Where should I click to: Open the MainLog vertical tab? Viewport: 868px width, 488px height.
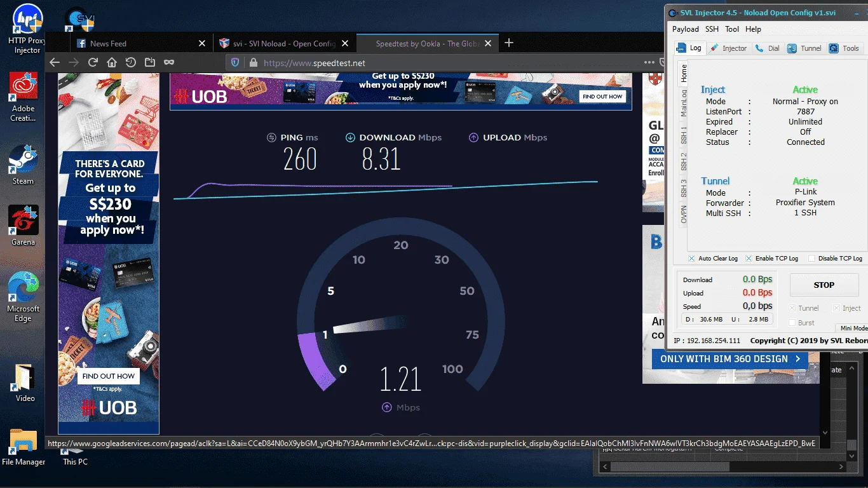coord(684,103)
